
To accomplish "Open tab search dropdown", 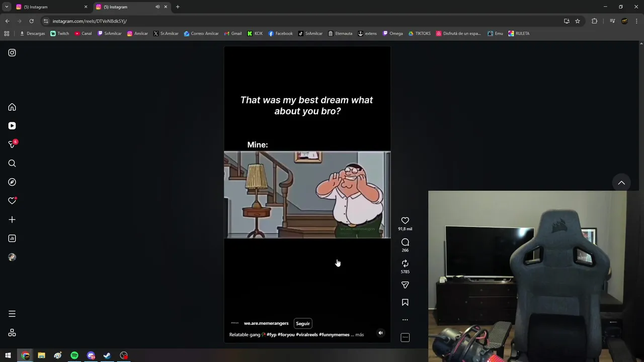I will pos(7,7).
